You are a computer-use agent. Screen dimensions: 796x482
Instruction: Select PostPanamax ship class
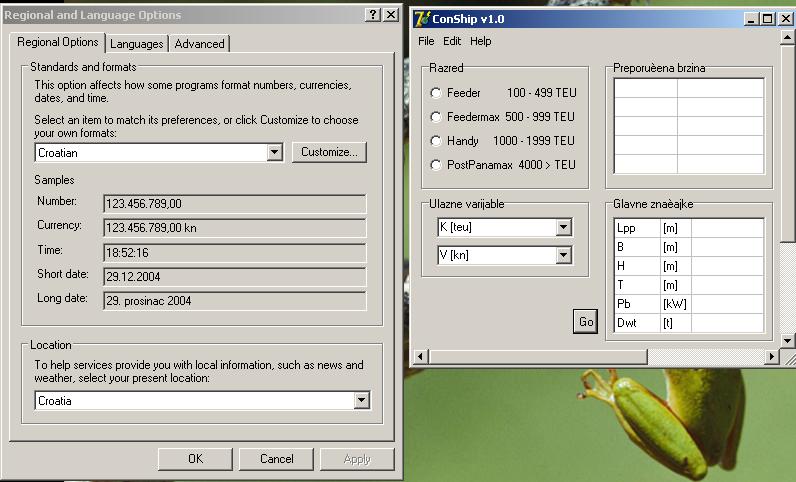coord(436,165)
